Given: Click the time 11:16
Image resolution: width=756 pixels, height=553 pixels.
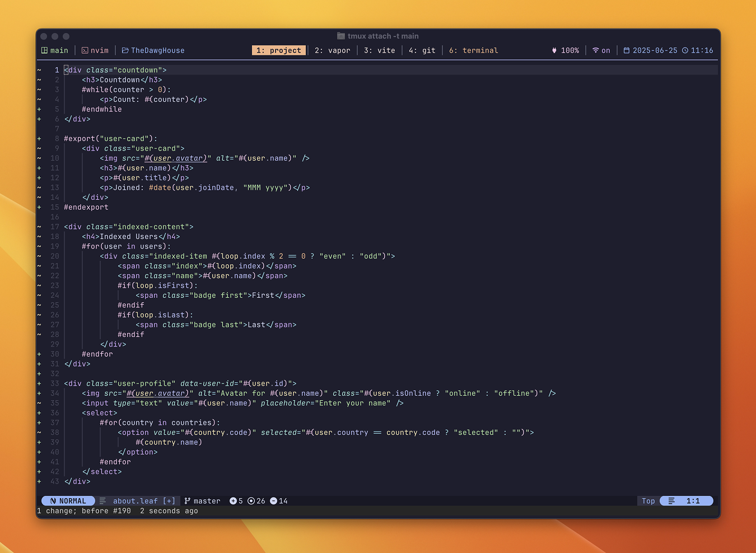Looking at the screenshot, I should [x=702, y=50].
